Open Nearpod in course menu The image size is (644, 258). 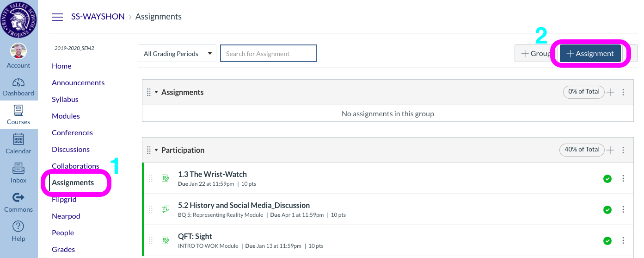(66, 216)
